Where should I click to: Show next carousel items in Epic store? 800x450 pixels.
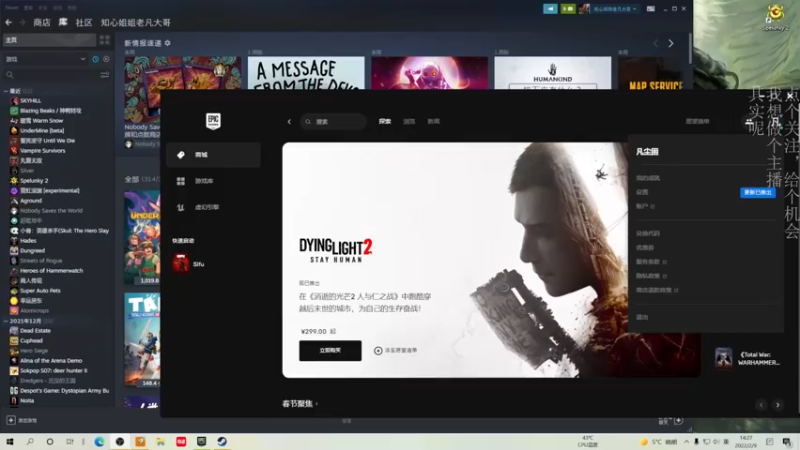point(778,405)
